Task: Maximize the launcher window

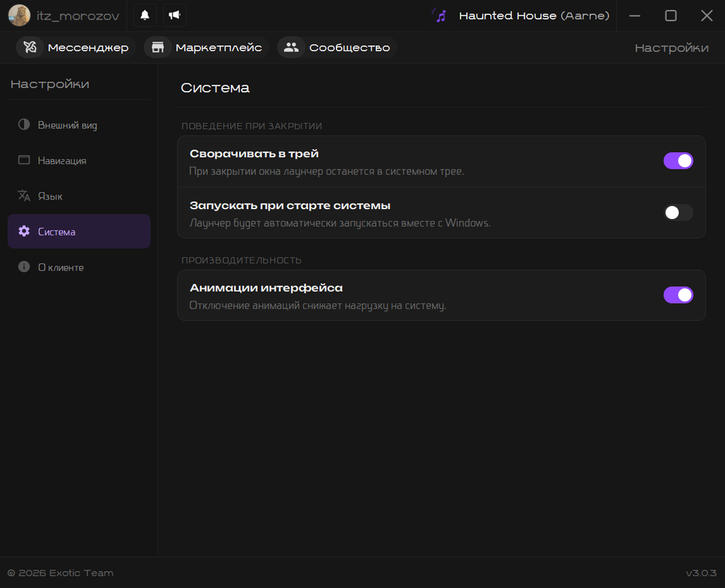Action: (x=671, y=16)
